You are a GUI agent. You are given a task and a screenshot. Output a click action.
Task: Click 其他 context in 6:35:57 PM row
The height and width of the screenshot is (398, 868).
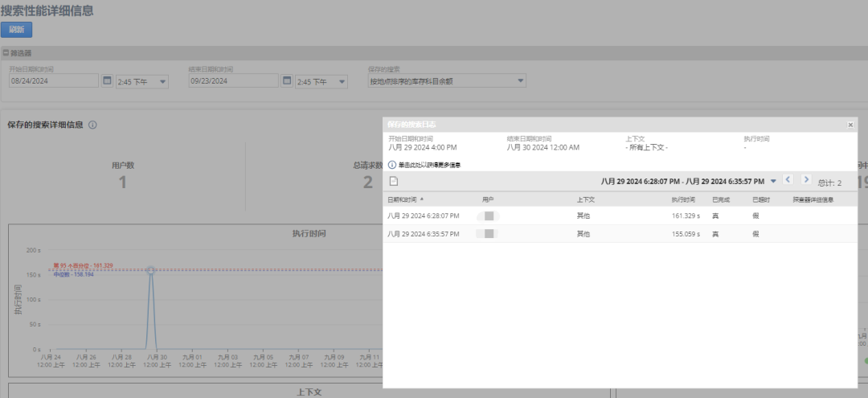(x=583, y=234)
